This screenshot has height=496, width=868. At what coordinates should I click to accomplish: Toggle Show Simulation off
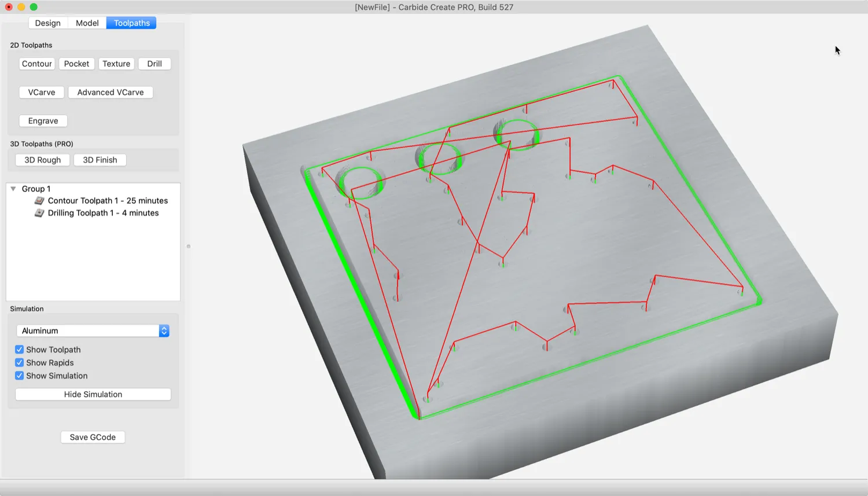pos(19,376)
